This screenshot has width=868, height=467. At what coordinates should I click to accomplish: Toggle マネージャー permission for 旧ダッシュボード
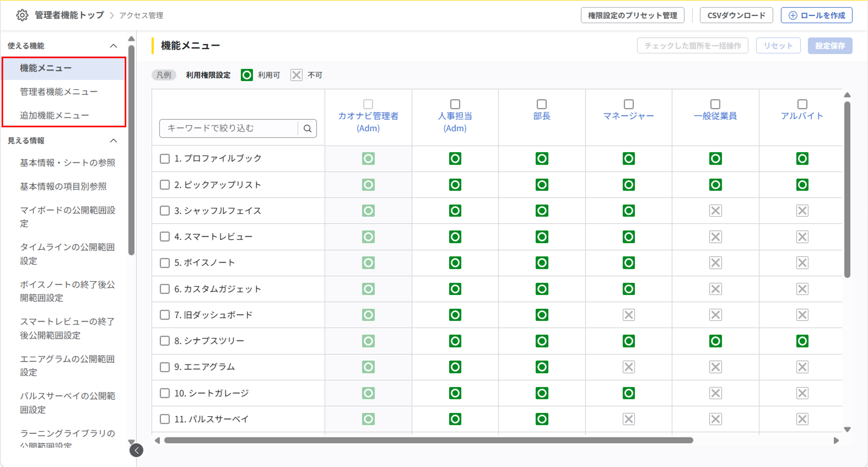coord(629,315)
